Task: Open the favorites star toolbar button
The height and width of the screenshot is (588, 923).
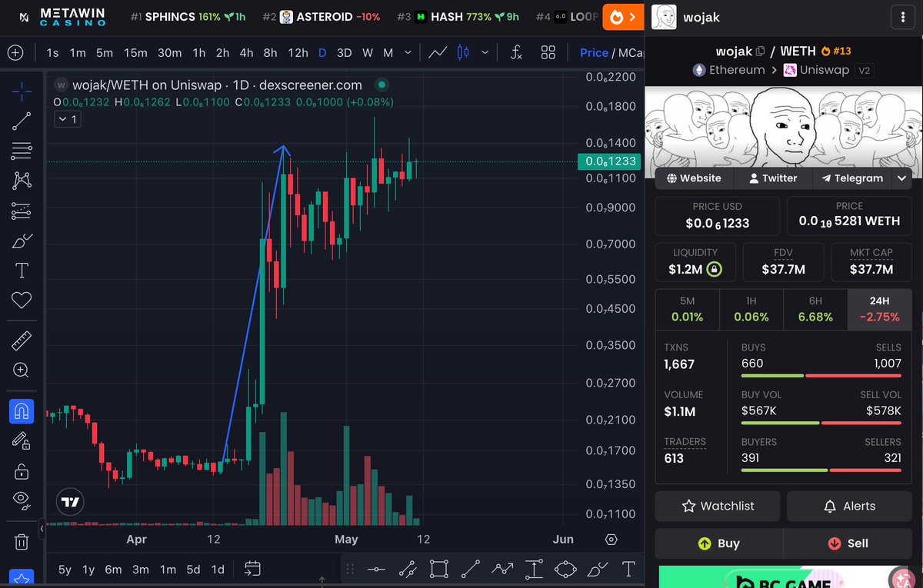Action: [22, 579]
